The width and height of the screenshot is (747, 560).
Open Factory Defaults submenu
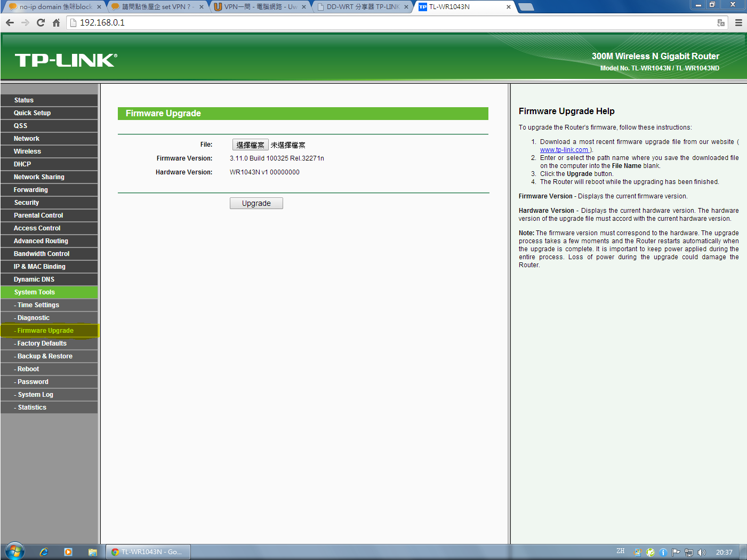(x=49, y=343)
